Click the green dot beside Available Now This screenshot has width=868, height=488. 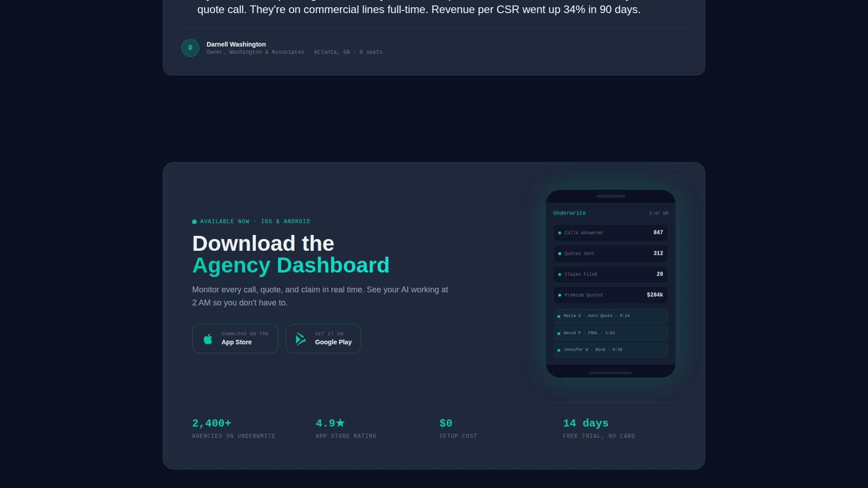(x=194, y=222)
